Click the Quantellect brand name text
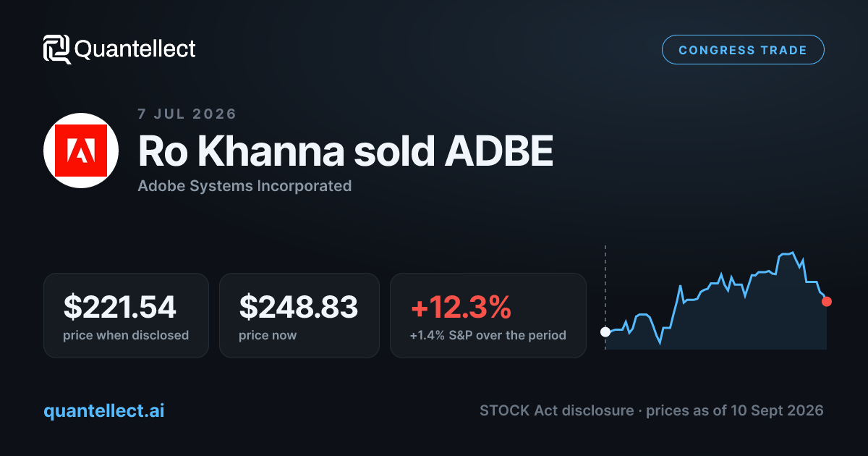Image resolution: width=868 pixels, height=456 pixels. pos(135,49)
